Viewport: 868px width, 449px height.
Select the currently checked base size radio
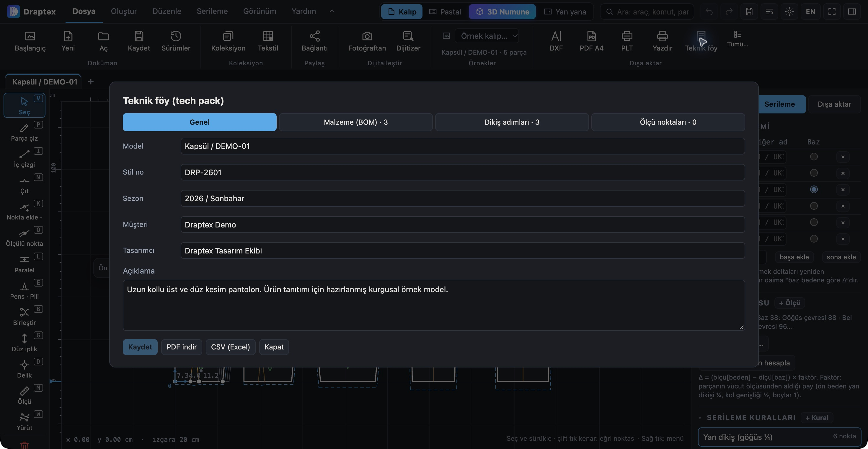(814, 189)
